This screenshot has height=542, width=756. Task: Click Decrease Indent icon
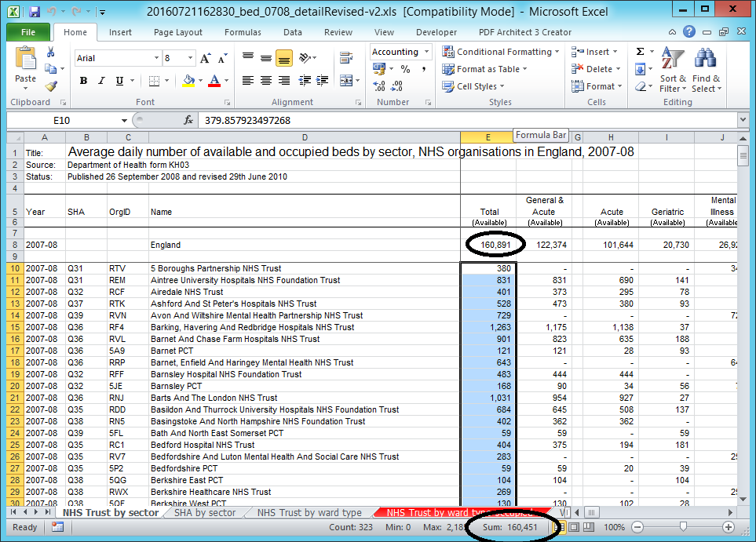pos(305,81)
